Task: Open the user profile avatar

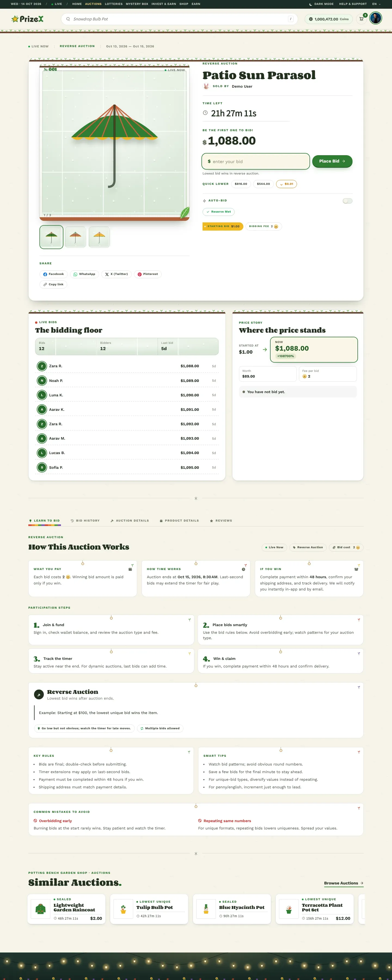Action: 376,18
